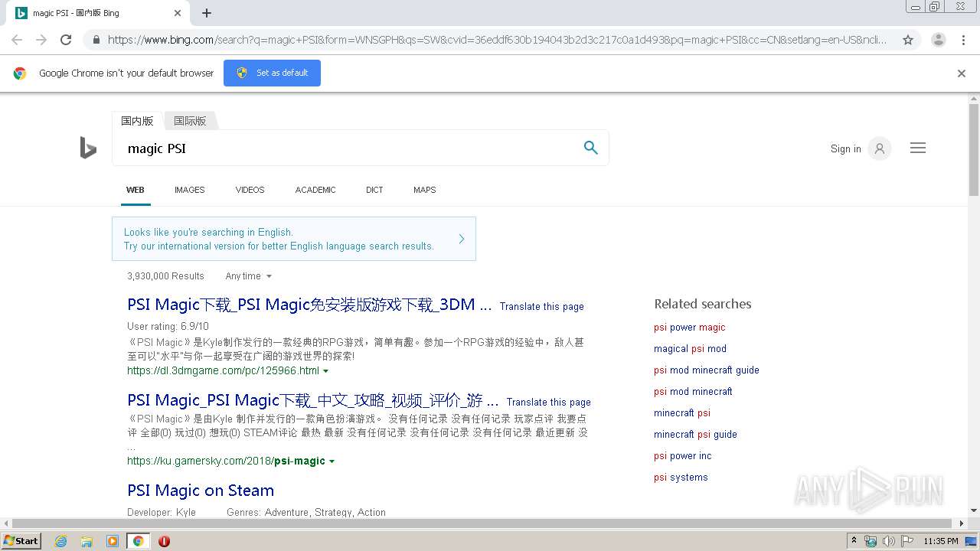980x551 pixels.
Task: Click related search psi mod minecraft guide
Action: 707,370
